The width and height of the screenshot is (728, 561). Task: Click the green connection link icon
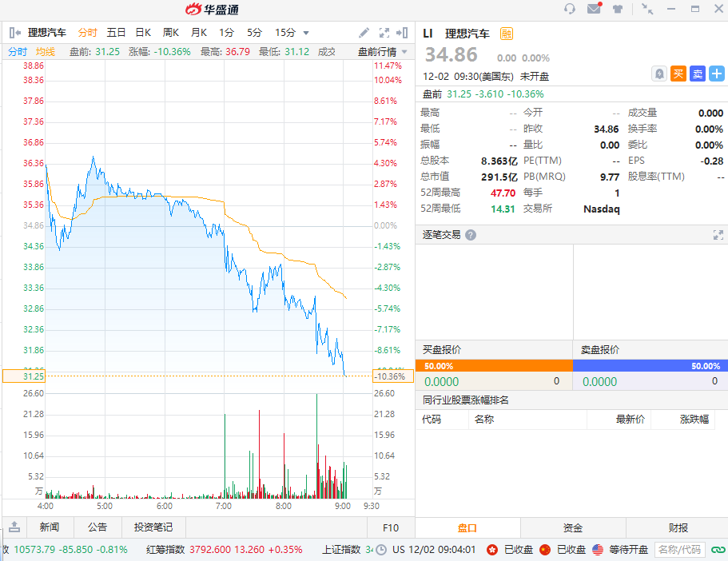click(718, 550)
